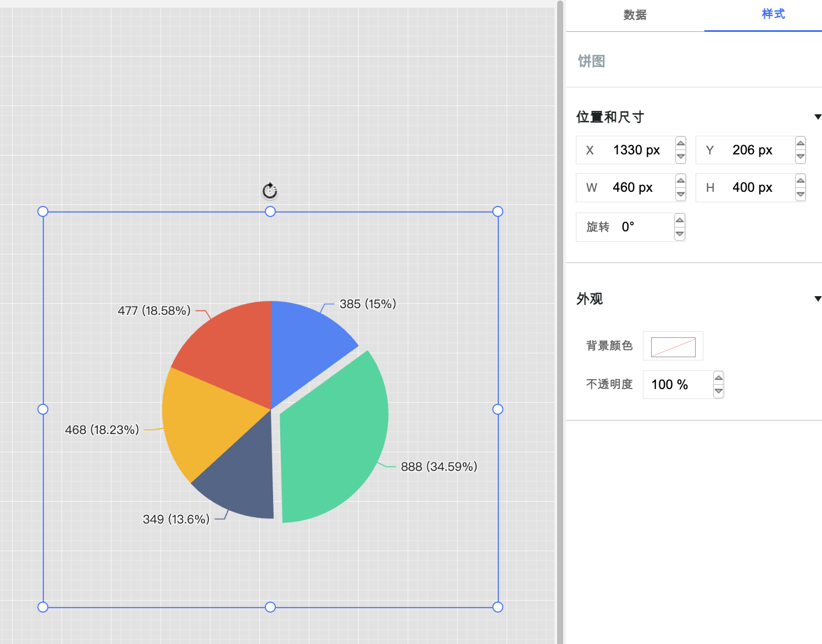Click the top-right resize handle of the chart

pos(498,212)
